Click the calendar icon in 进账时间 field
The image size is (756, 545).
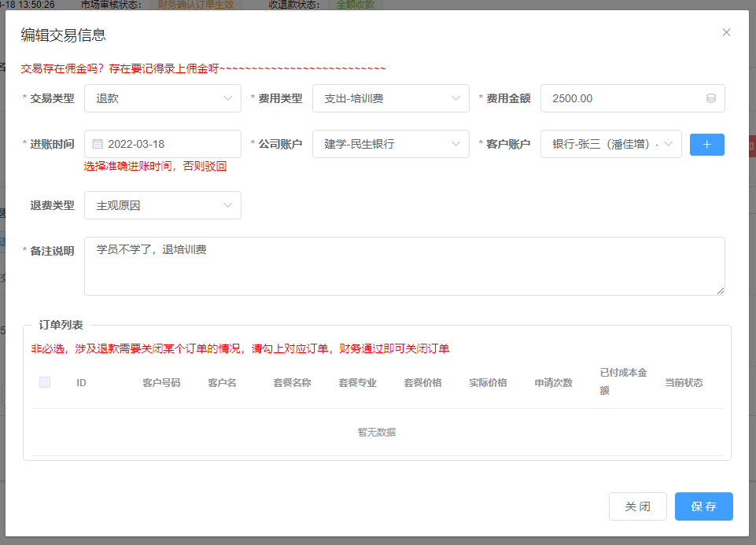click(x=98, y=144)
